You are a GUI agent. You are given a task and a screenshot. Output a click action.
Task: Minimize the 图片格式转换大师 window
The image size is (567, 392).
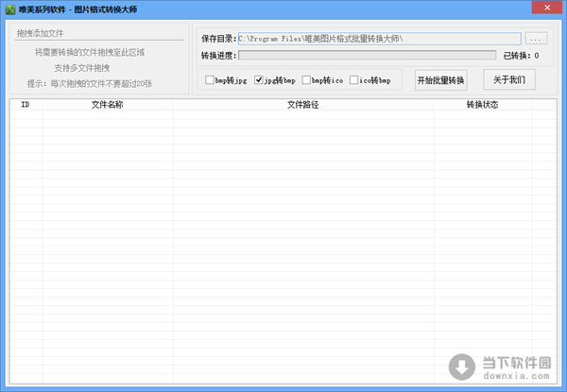tap(498, 8)
